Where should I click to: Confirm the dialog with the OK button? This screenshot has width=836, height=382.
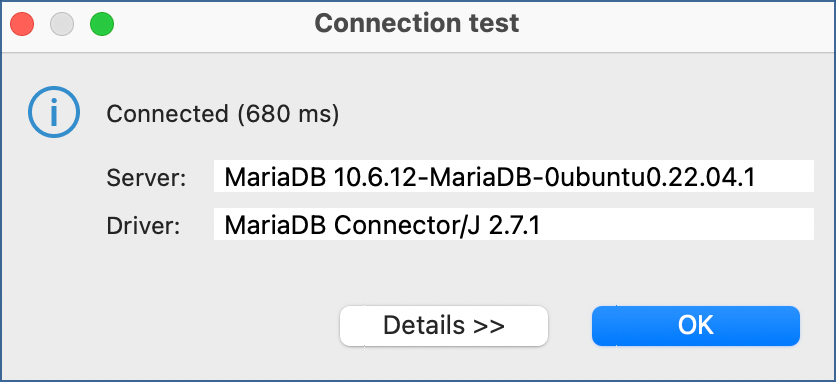[x=696, y=325]
